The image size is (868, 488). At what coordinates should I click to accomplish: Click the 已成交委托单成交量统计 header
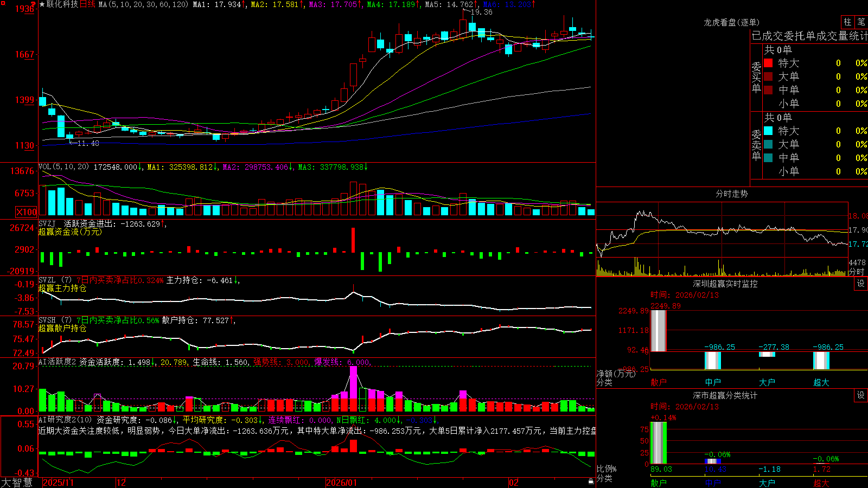(x=809, y=36)
